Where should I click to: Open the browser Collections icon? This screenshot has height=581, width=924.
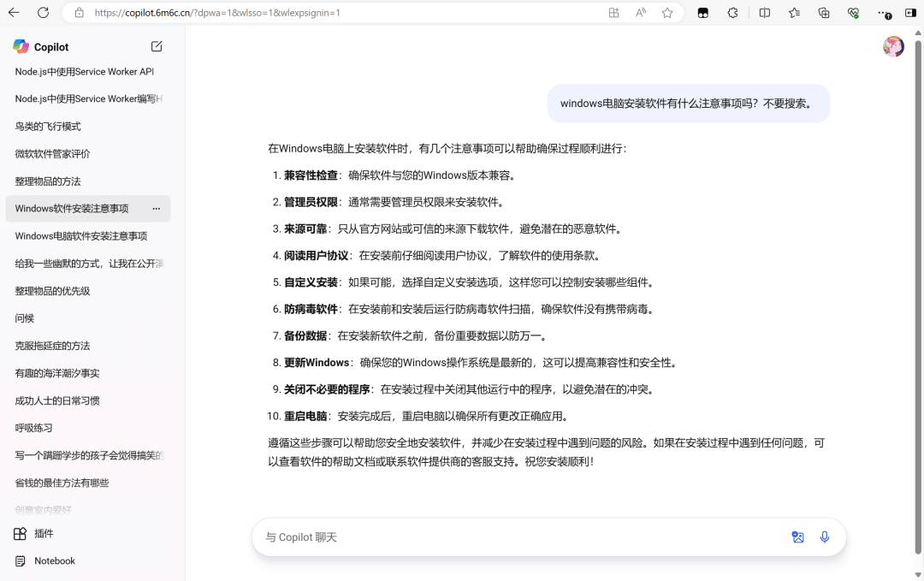(824, 13)
